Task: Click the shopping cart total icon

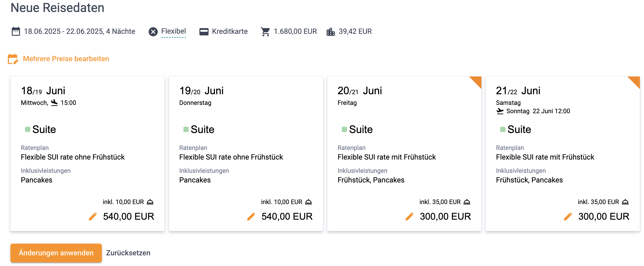Action: coord(265,31)
